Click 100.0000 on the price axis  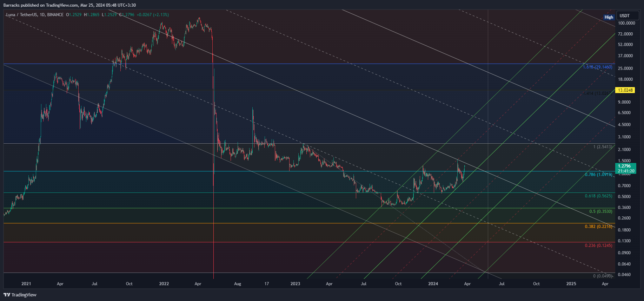(626, 23)
